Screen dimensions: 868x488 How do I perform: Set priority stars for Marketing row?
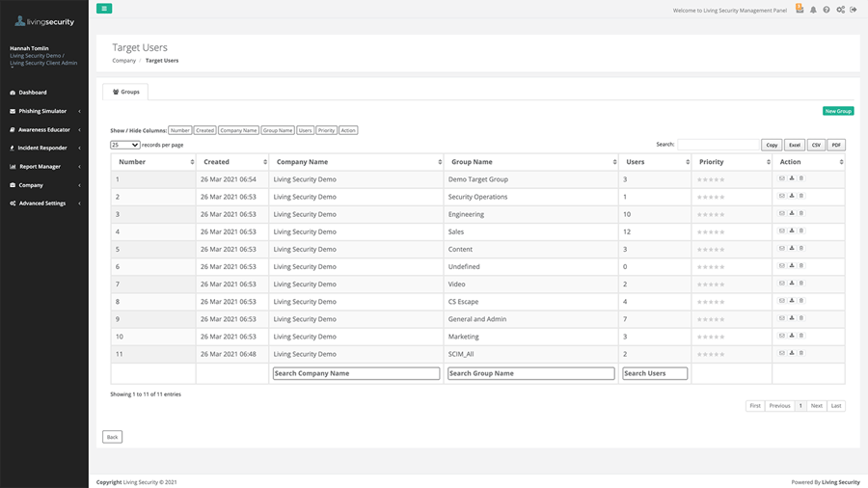click(711, 337)
